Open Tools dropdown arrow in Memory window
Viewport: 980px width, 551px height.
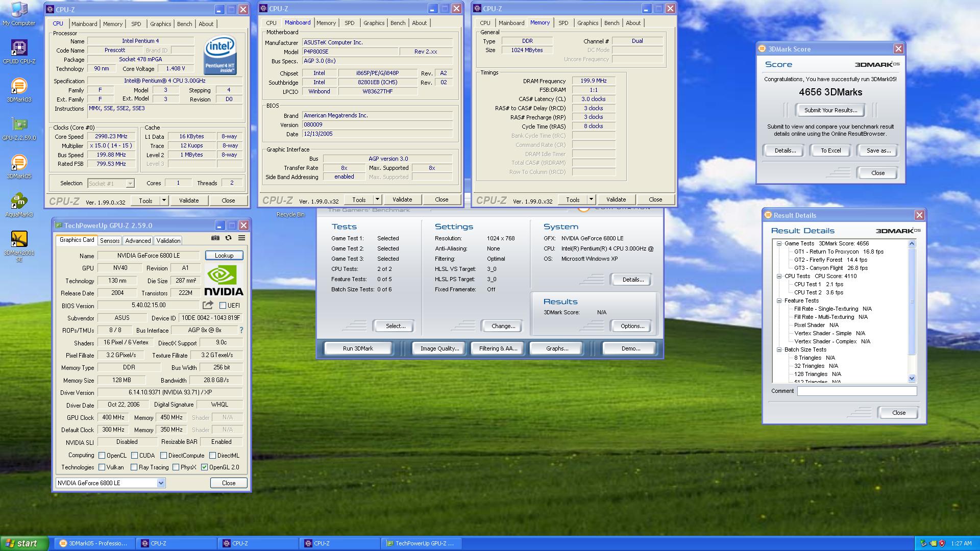(x=591, y=199)
